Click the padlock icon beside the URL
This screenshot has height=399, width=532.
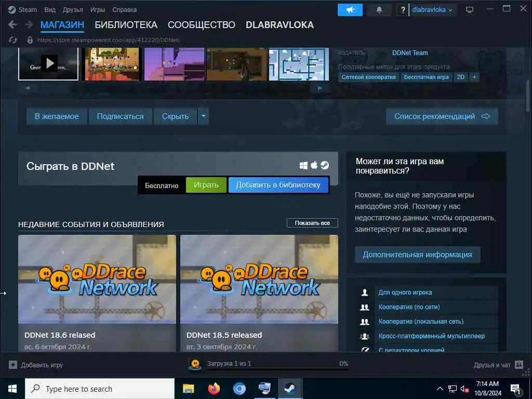click(30, 40)
